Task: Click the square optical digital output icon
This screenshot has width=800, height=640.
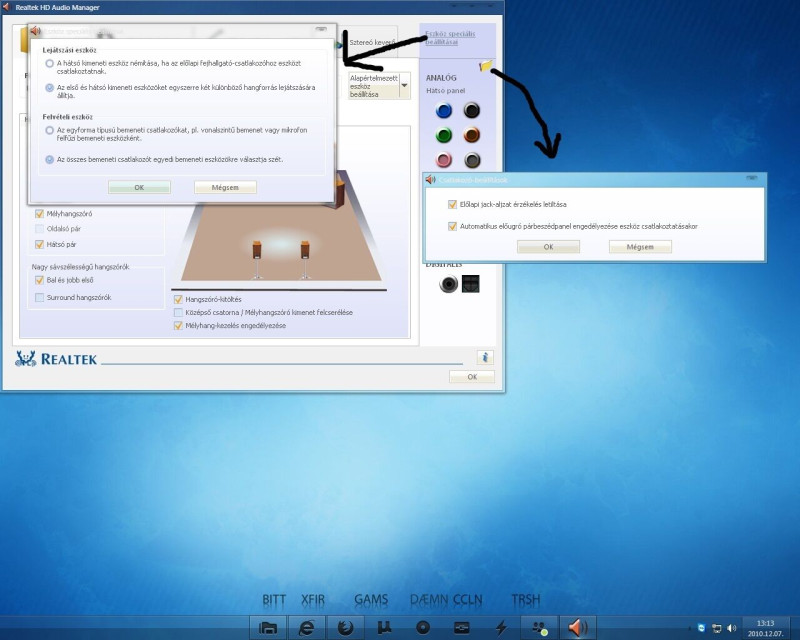Action: click(470, 284)
